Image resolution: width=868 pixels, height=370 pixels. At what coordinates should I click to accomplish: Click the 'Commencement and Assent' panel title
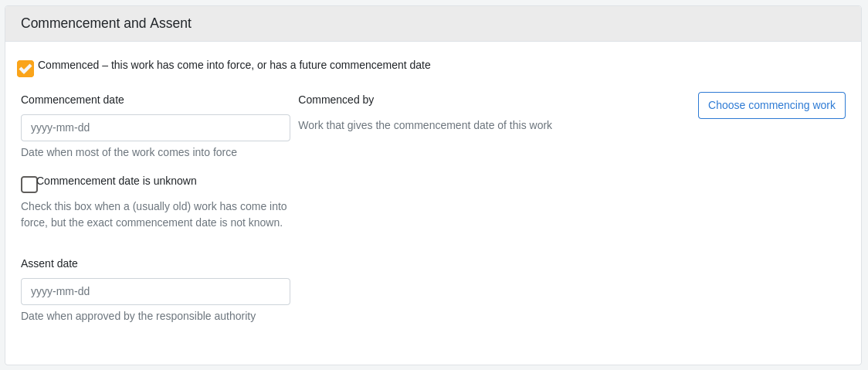[106, 23]
